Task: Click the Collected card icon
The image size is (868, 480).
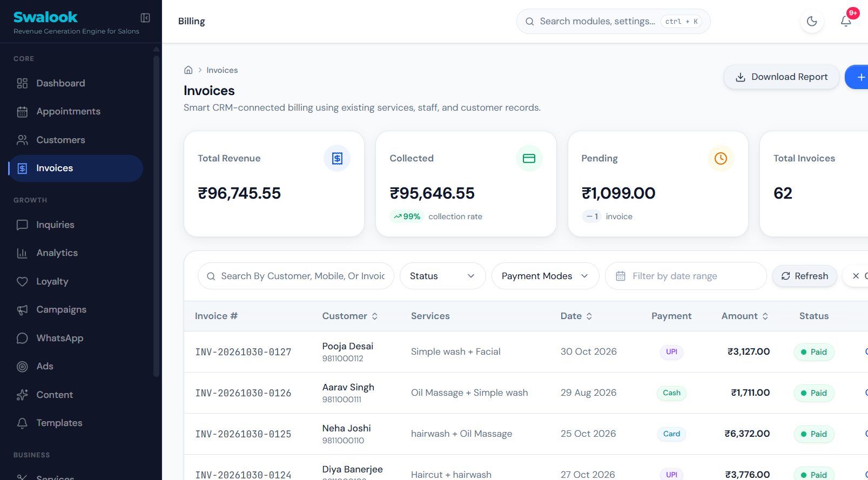Action: pos(529,158)
